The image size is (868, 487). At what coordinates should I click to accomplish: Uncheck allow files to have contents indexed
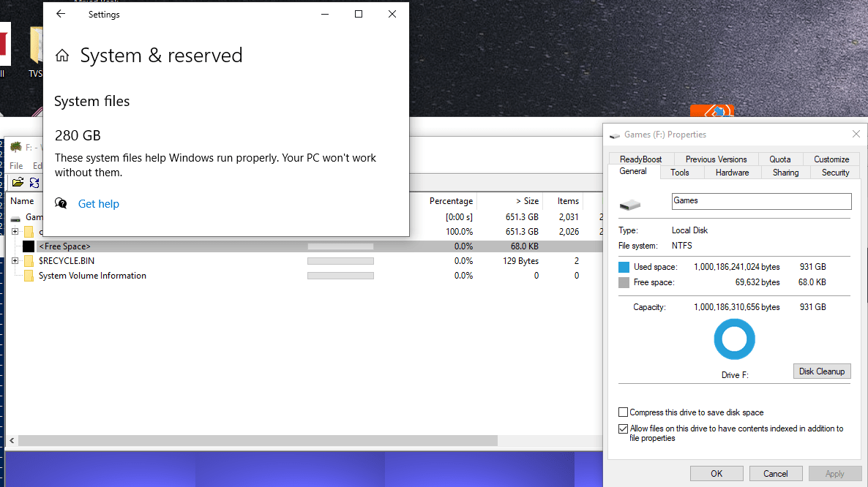(x=624, y=428)
